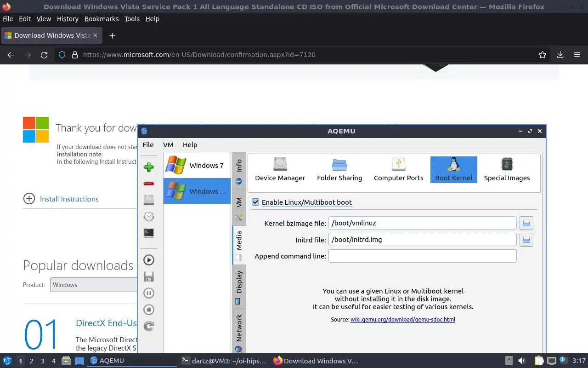Click the Kernel bzImage file path field
588x368 pixels.
(x=423, y=223)
